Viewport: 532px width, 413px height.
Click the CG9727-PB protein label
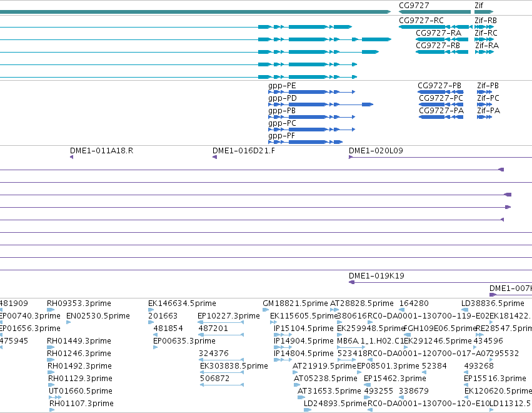tap(439, 86)
